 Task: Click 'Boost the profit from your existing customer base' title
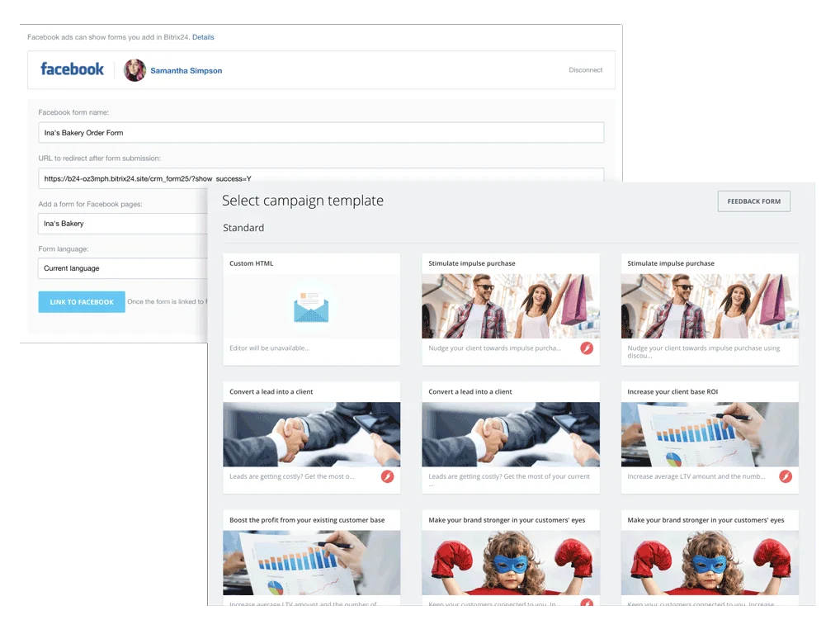point(307,520)
